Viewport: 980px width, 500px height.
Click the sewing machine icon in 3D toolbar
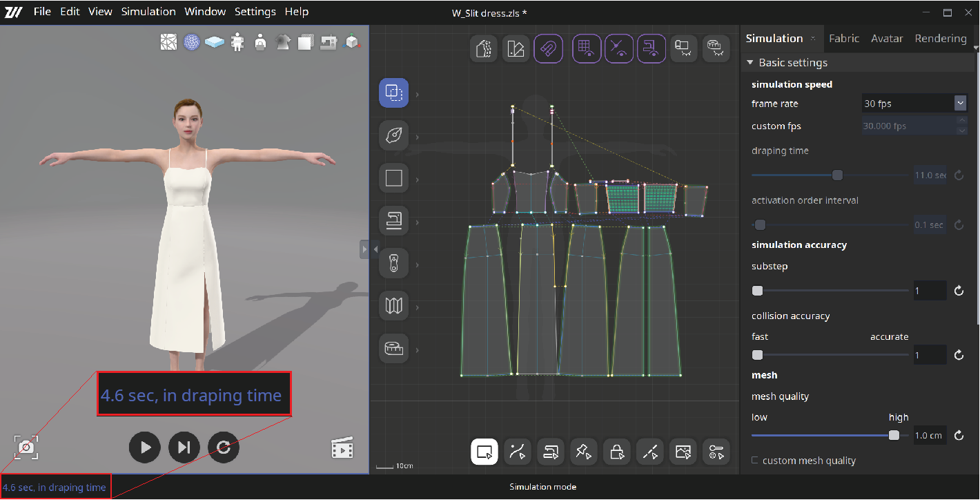pos(329,43)
